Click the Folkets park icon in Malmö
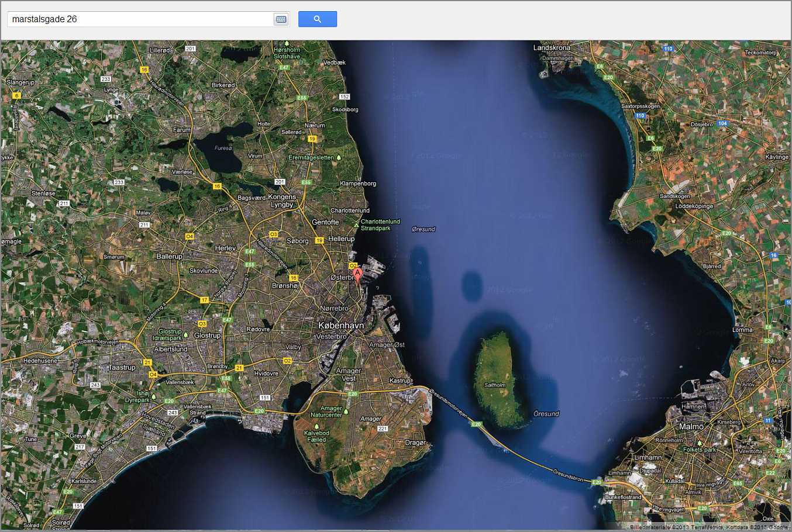The height and width of the screenshot is (532, 792). (x=698, y=443)
